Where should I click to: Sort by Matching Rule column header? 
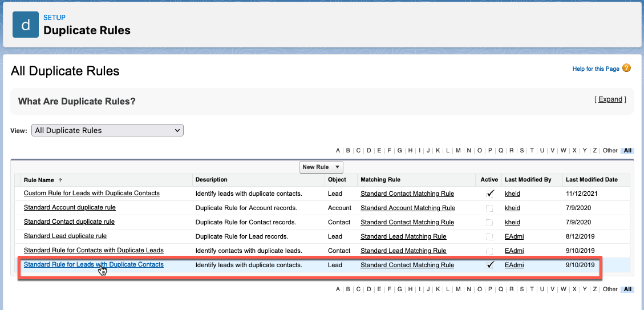point(380,180)
